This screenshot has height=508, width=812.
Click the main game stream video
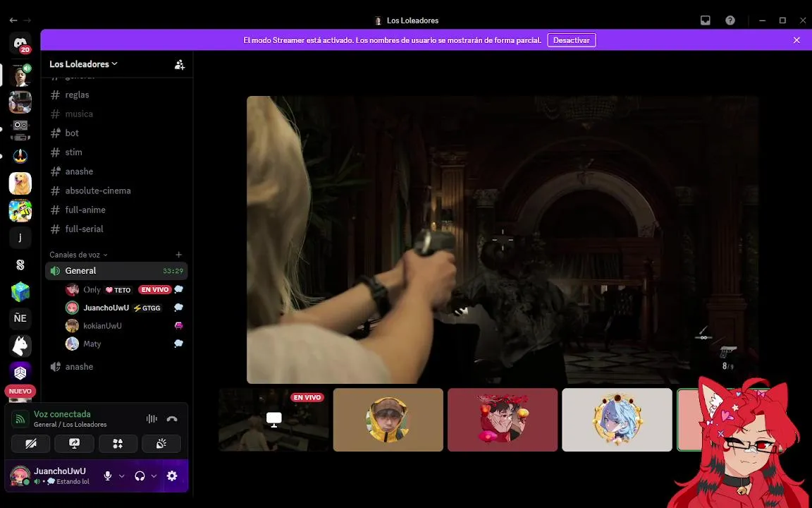(x=503, y=239)
